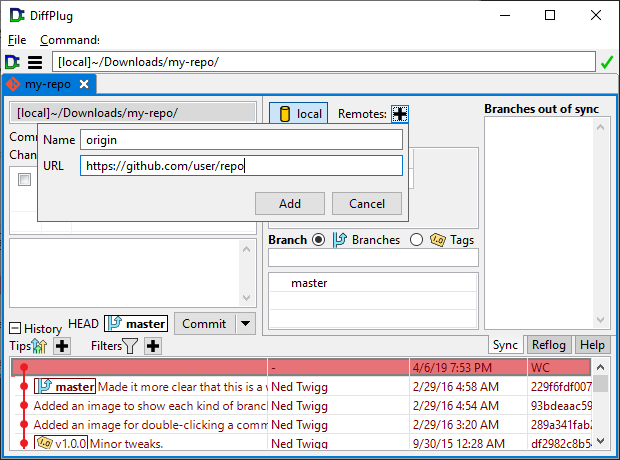Click the add remote plus icon
The image size is (620, 460).
click(x=400, y=114)
